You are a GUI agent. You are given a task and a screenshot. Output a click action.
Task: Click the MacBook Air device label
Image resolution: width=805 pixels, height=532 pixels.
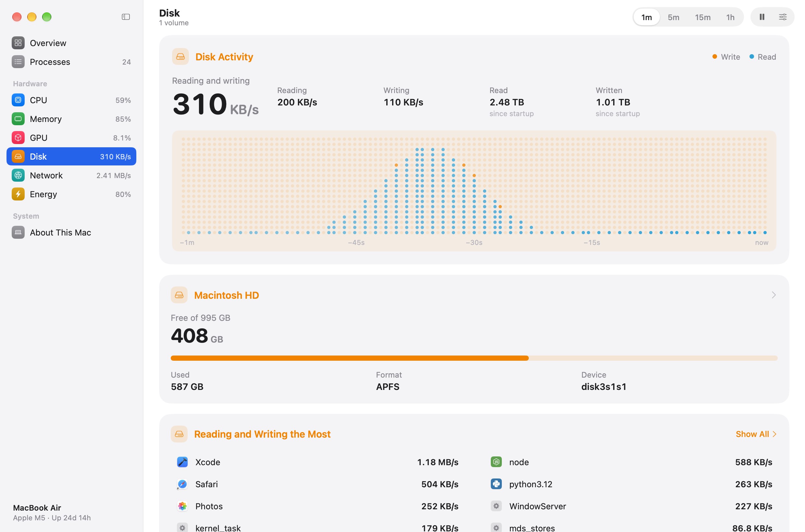point(37,508)
